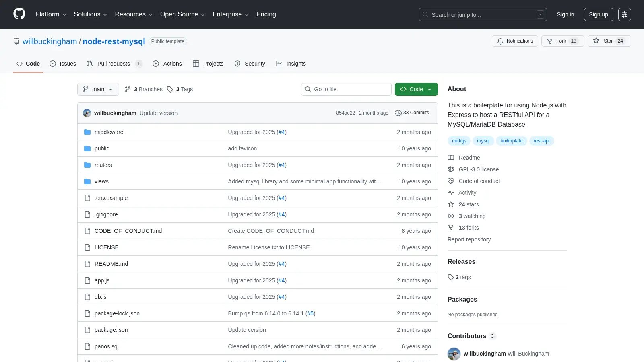Click the heart icon next to Code of conduct
Viewport: 644px width, 362px height.
[451, 181]
